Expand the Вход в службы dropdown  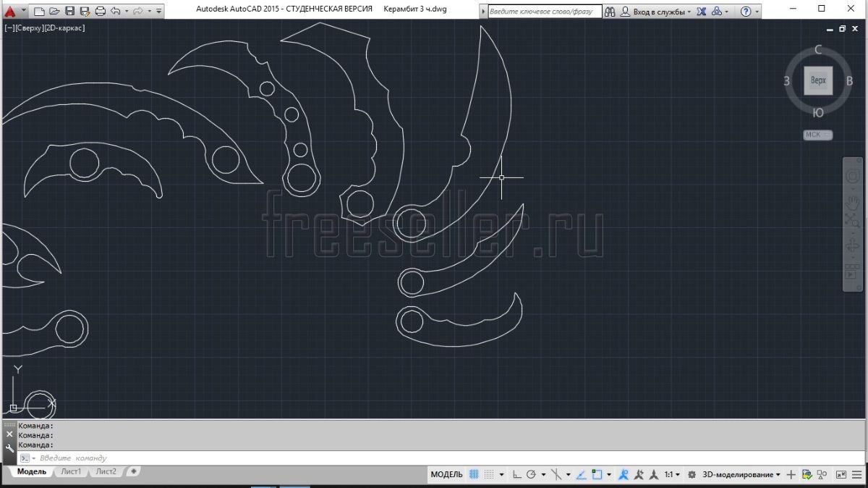pos(658,12)
